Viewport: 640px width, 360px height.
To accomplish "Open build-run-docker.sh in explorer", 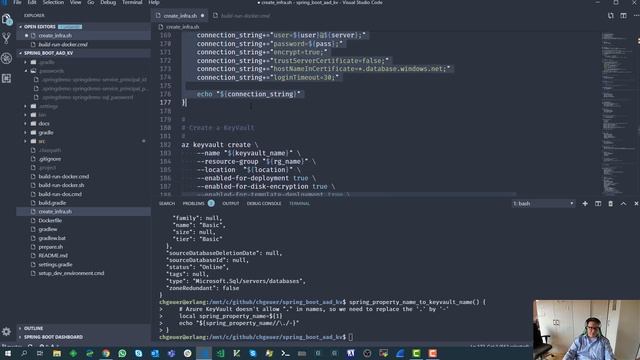I will [x=83, y=185].
